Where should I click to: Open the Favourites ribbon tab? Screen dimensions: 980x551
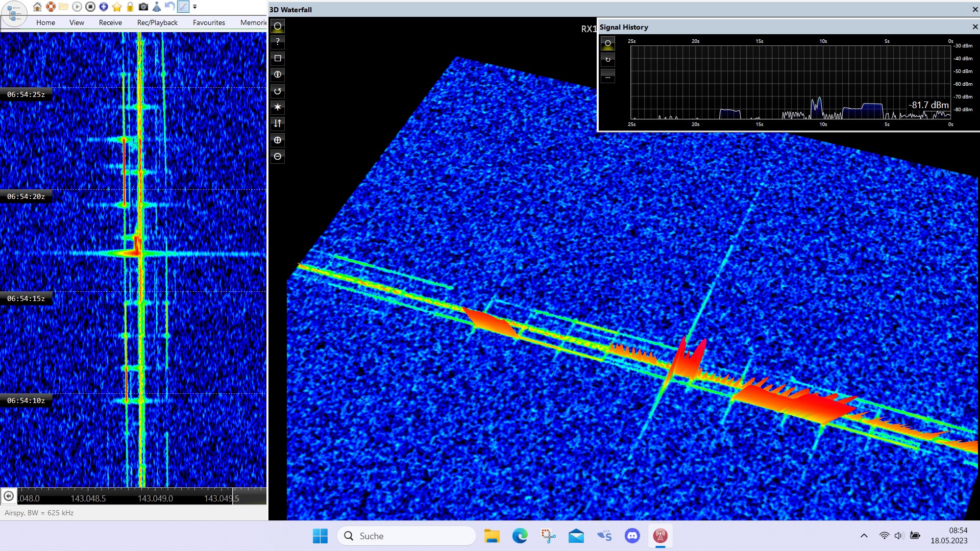[x=209, y=22]
